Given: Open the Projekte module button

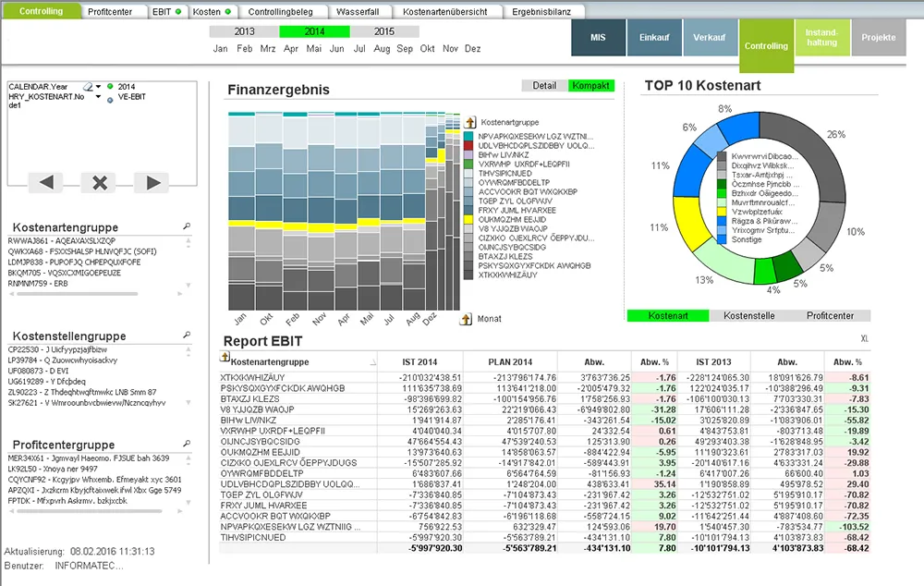Looking at the screenshot, I should point(878,37).
